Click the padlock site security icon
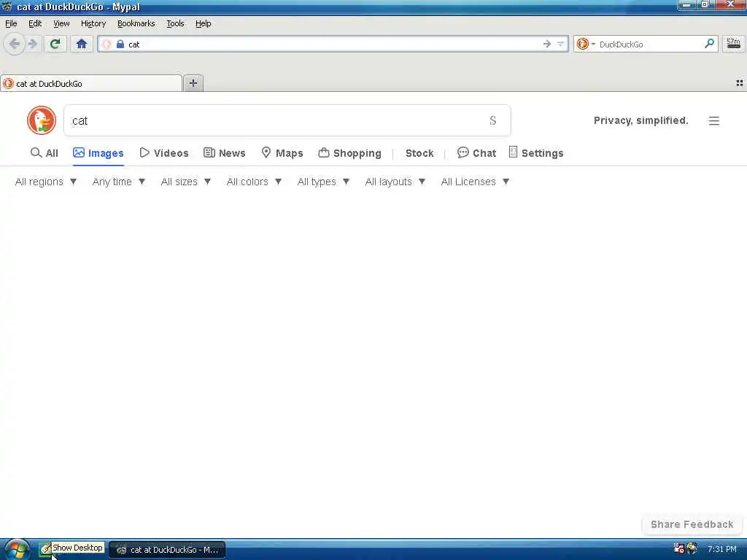Image resolution: width=747 pixels, height=560 pixels. coord(120,44)
